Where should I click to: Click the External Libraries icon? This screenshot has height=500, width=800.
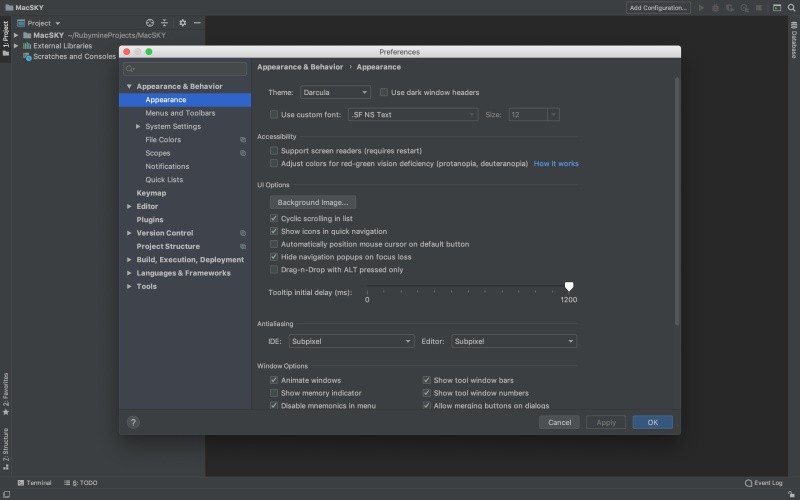click(x=27, y=46)
